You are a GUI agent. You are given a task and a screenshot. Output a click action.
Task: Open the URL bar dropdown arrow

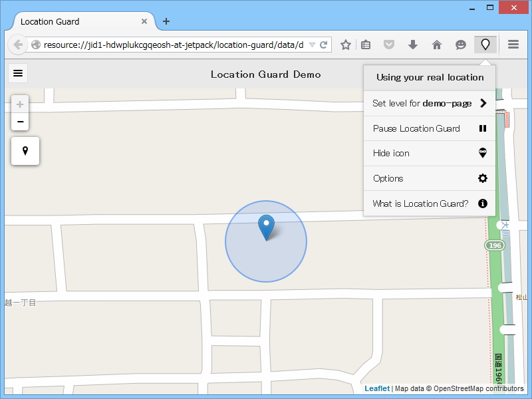(x=313, y=45)
